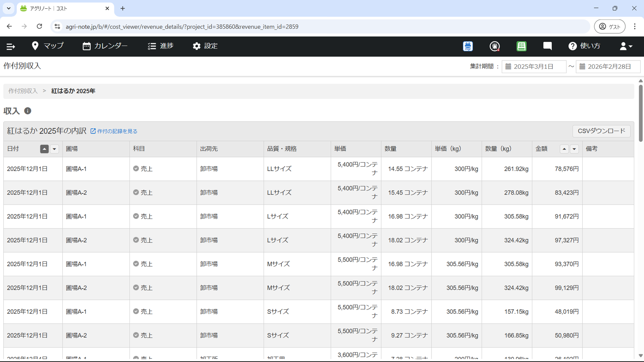This screenshot has height=362, width=644.
Task: Click the green notebook icon
Action: [521, 46]
